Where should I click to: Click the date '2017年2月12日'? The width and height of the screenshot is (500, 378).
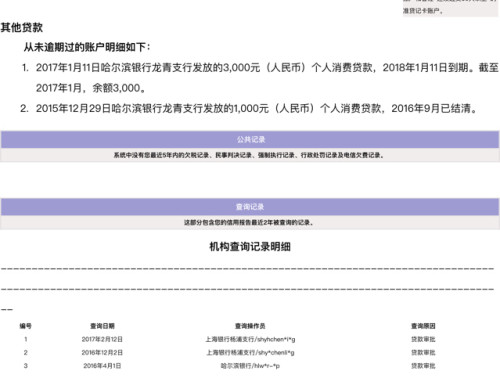[102, 339]
